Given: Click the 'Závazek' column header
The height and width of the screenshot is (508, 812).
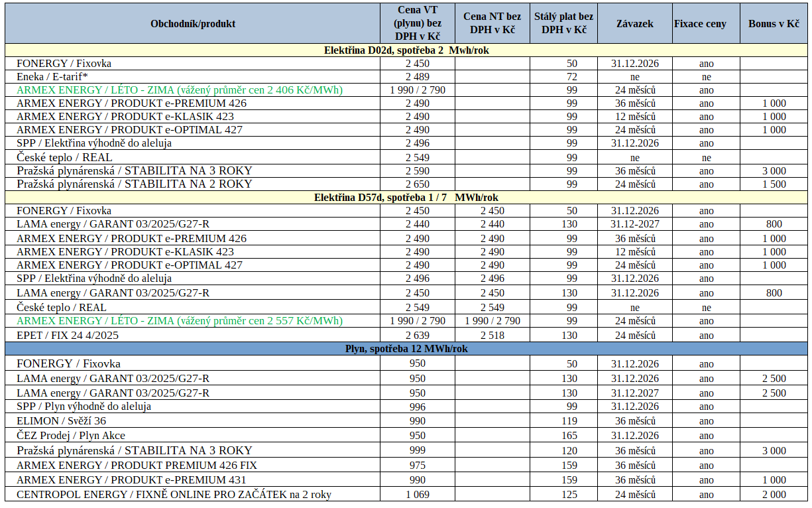Looking at the screenshot, I should [635, 24].
